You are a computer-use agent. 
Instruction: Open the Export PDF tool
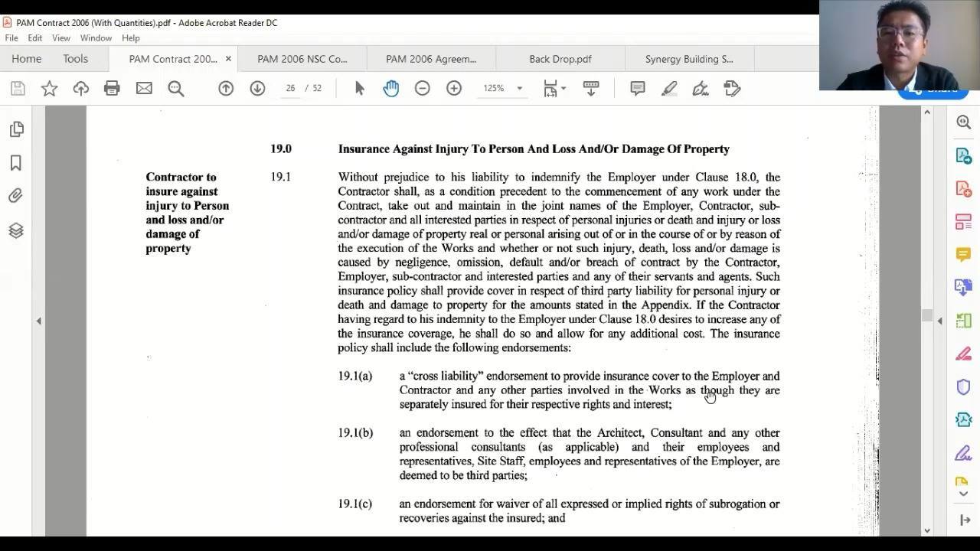coord(963,156)
